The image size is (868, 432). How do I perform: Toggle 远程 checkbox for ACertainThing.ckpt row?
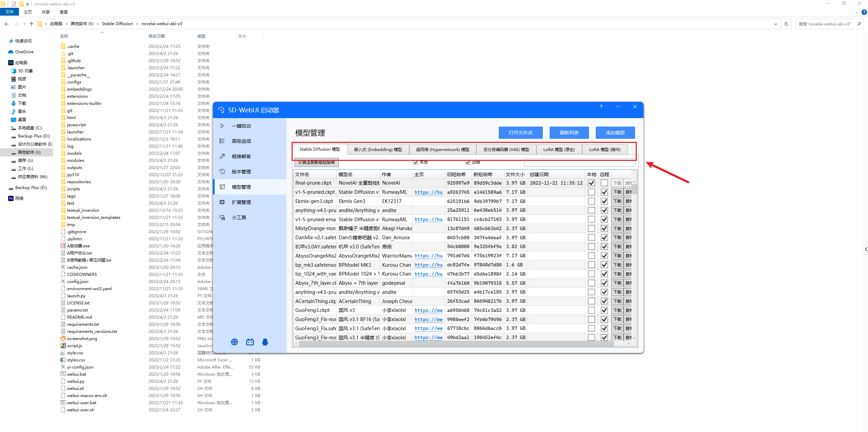[x=604, y=301]
